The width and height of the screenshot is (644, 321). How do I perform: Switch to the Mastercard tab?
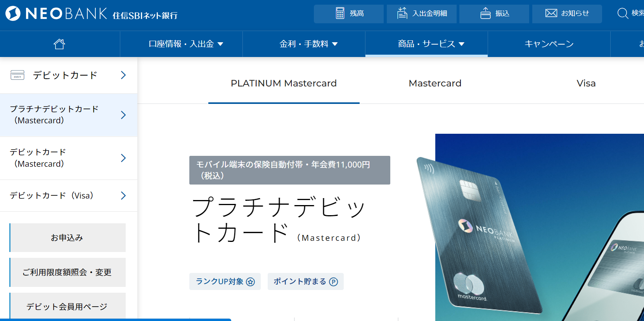pos(435,83)
